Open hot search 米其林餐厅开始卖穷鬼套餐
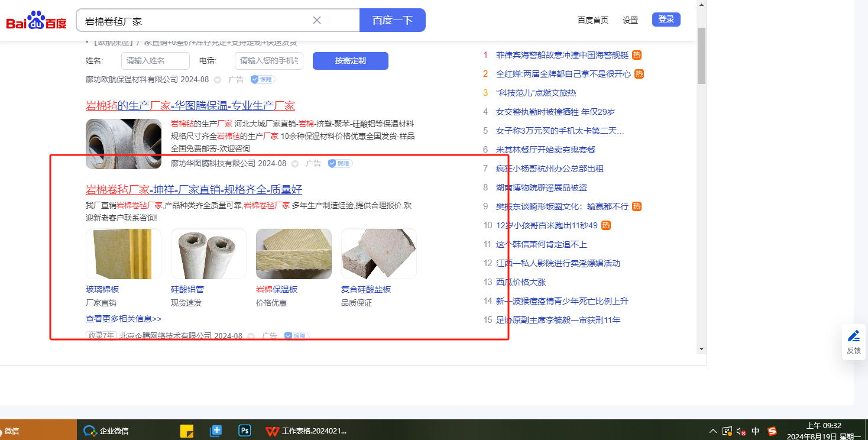 tap(546, 150)
